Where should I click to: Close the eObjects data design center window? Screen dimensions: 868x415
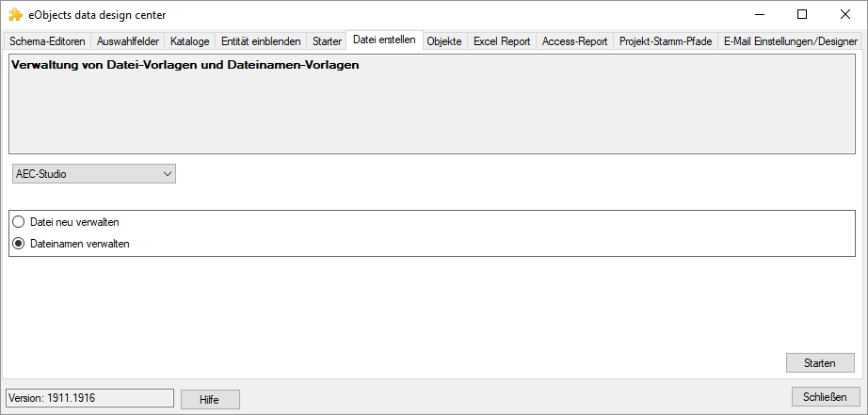coord(844,15)
